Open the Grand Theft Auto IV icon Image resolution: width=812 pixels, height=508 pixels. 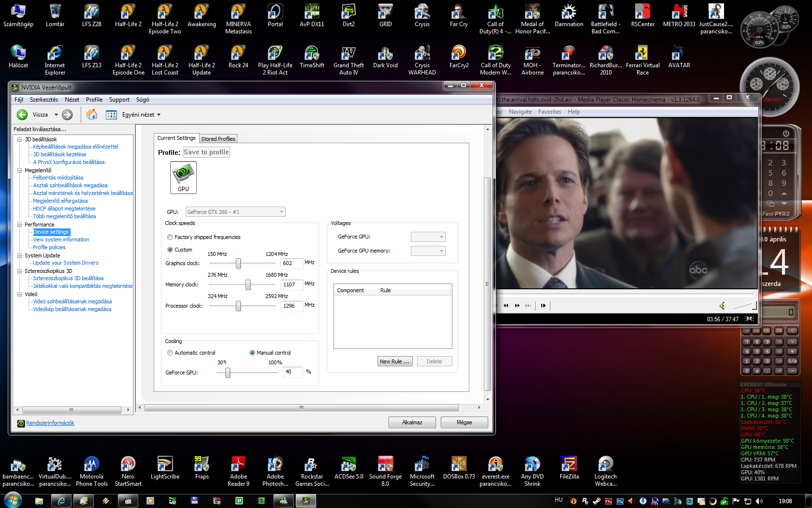tap(348, 60)
